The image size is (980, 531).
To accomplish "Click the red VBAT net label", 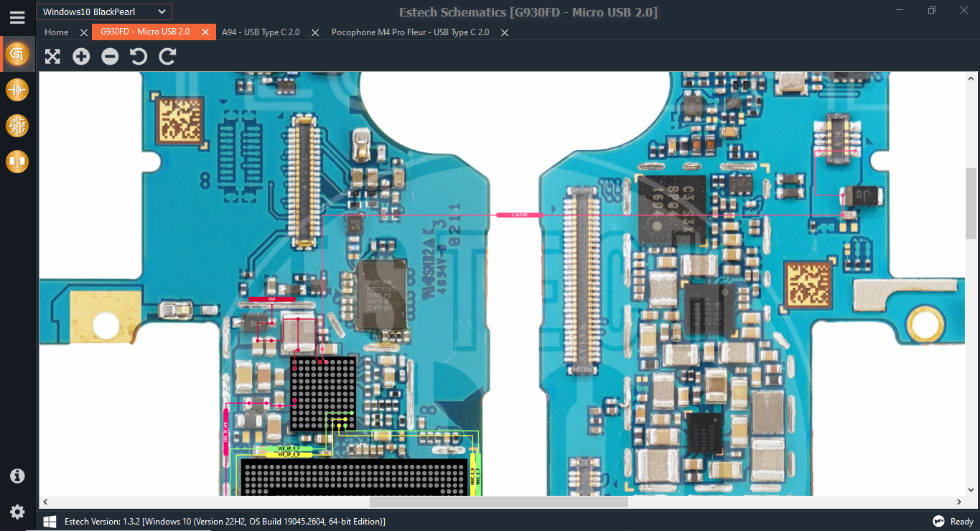I will [271, 298].
